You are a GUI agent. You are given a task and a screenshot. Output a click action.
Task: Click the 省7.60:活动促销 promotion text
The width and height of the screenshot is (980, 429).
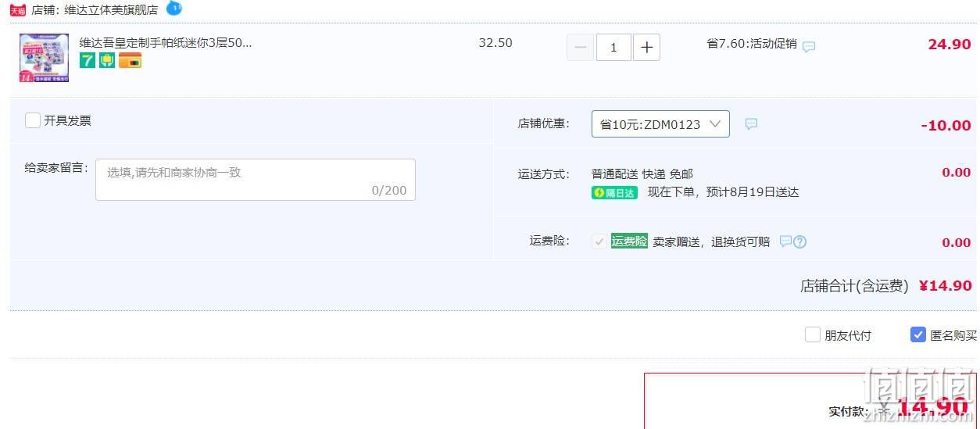click(752, 44)
